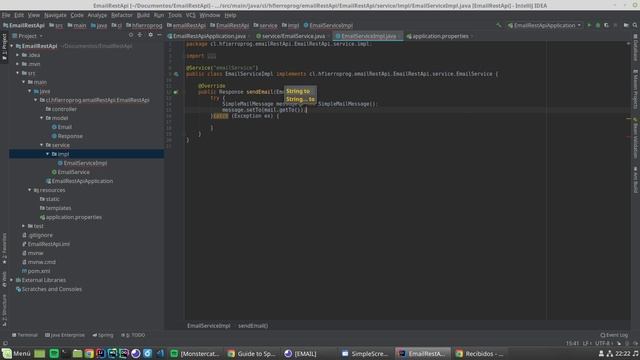Open terminal launcher icon in taskbar
640x360 pixels.
point(65,353)
